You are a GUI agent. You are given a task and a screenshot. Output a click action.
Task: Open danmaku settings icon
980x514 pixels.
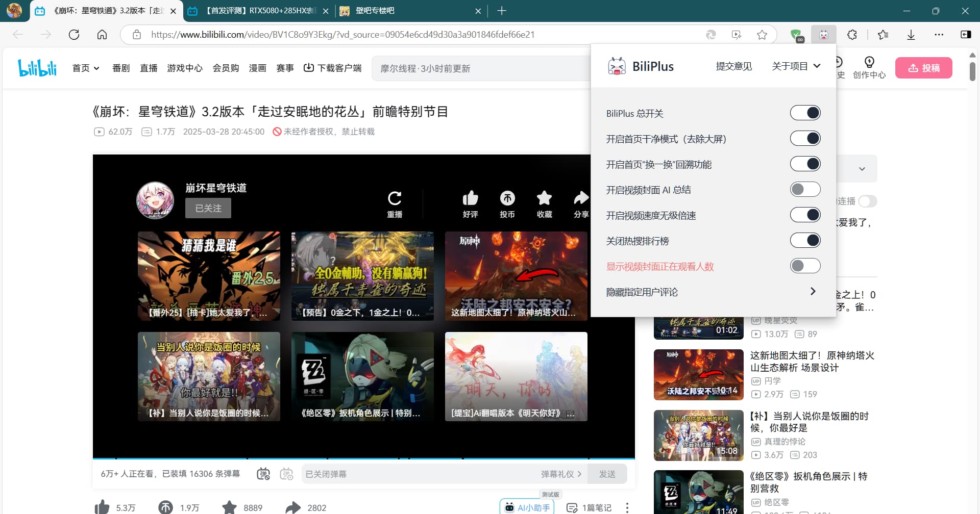click(x=287, y=474)
